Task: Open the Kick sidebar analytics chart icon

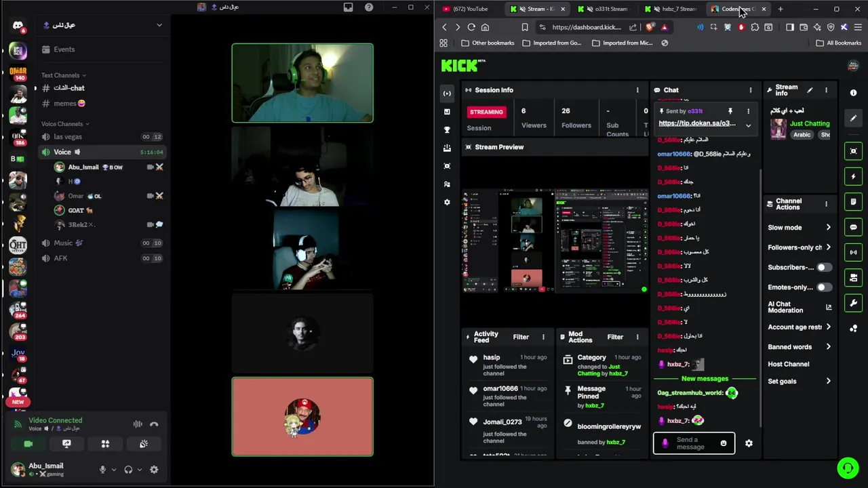Action: 447,111
